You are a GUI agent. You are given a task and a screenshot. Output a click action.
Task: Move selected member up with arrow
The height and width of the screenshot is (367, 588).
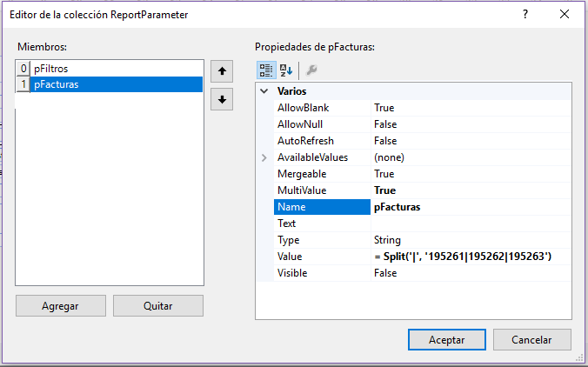coord(223,70)
